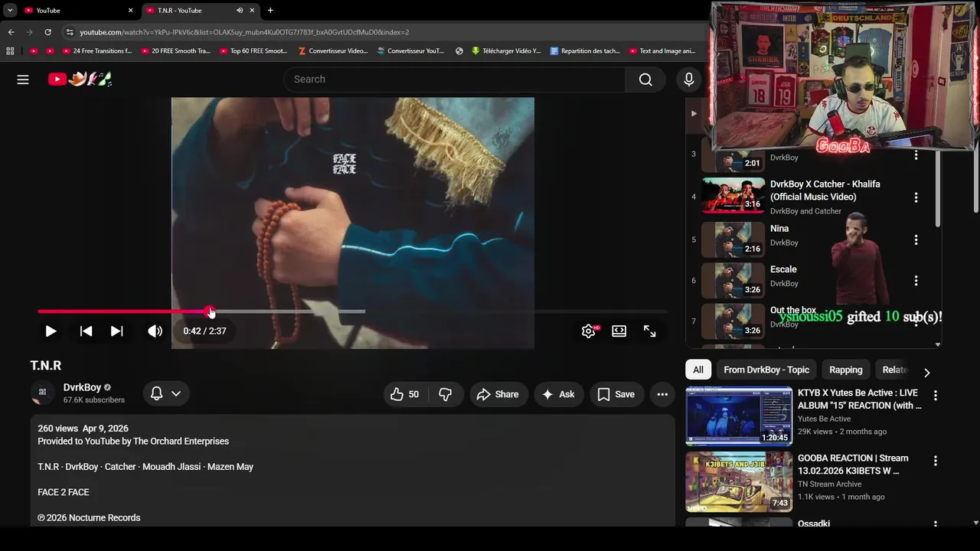Screen dimensions: 980x551
Task: Open the Ask AI button
Action: pos(558,394)
